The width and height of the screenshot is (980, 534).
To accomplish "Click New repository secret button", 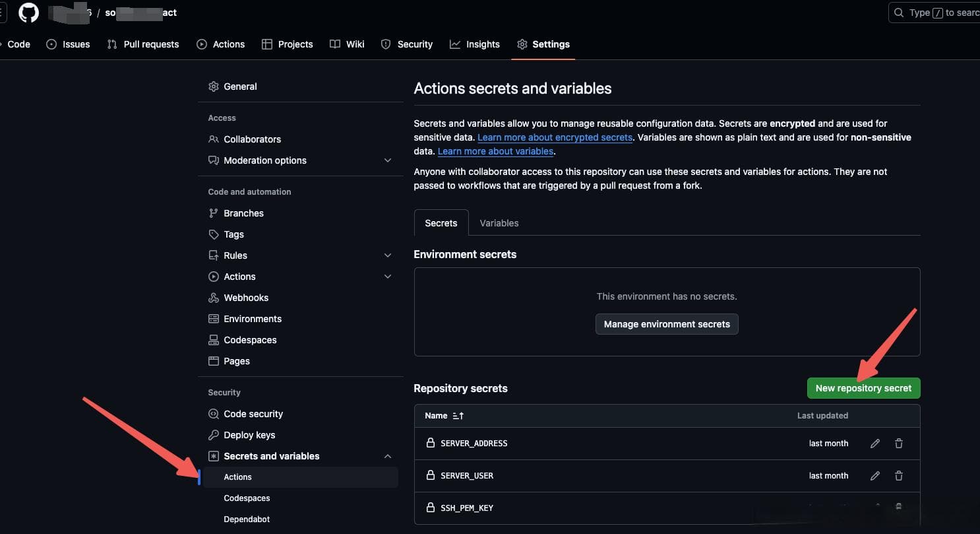I will (x=863, y=388).
